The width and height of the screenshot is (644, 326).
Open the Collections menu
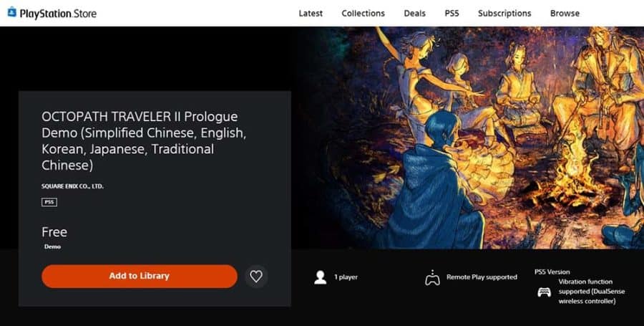pyautogui.click(x=363, y=14)
